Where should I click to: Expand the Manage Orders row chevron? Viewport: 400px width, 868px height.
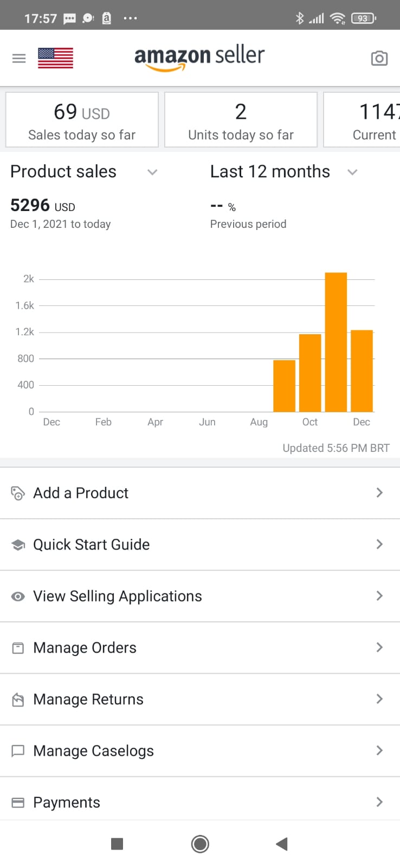(x=379, y=647)
